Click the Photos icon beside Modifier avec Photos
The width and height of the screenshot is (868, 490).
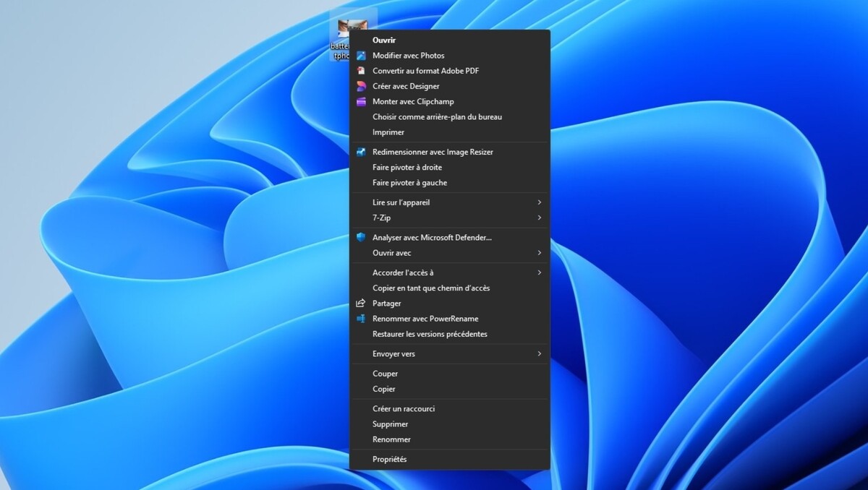pyautogui.click(x=361, y=56)
